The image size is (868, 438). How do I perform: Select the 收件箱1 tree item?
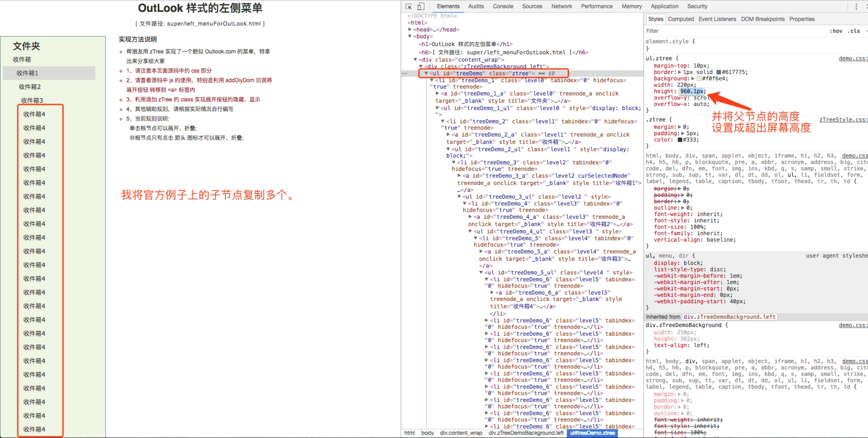[28, 73]
